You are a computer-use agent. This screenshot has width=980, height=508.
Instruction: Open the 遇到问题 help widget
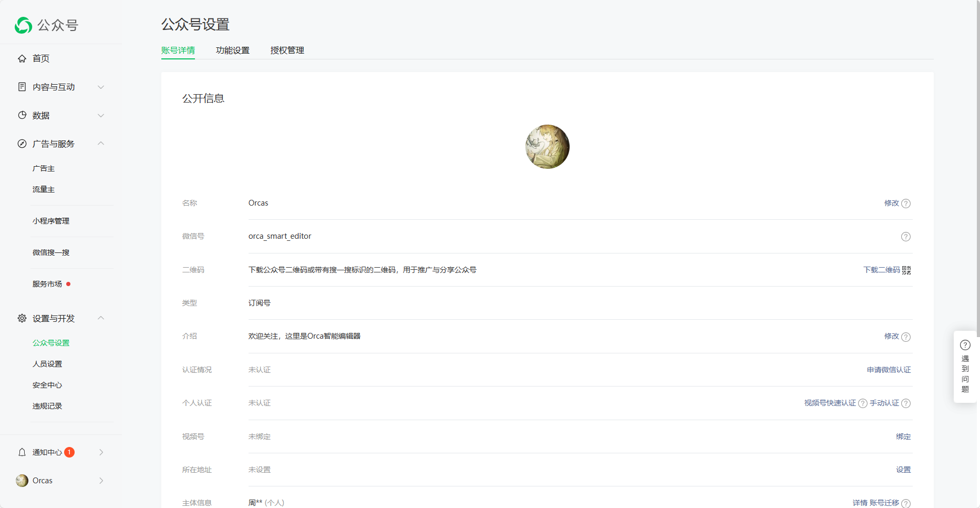[x=965, y=367]
